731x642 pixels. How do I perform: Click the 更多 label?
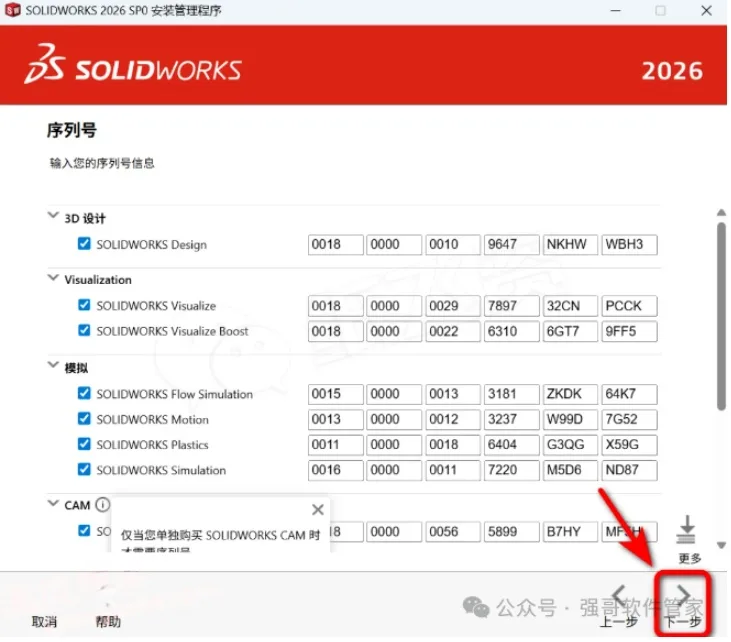click(x=689, y=558)
